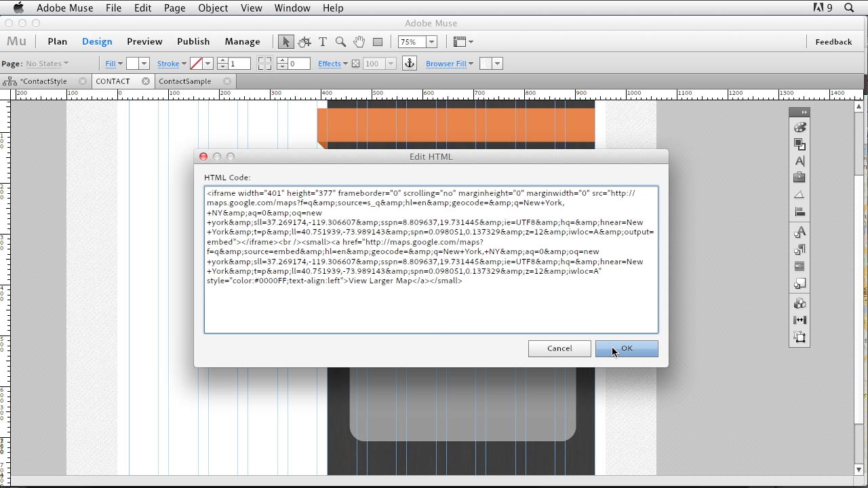Open the fill color swatch arrow
Viewport: 868px width, 488px height.
coord(144,64)
